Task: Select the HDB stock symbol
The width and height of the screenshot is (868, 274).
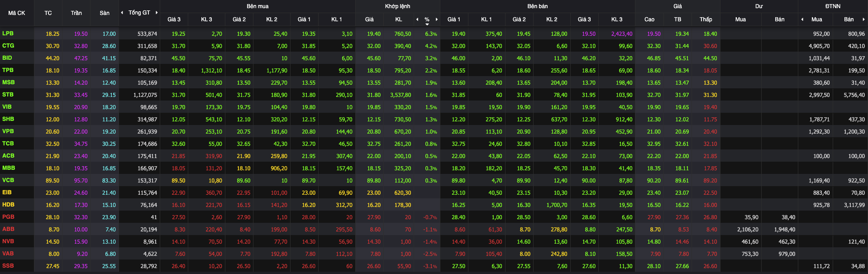Action: point(8,205)
